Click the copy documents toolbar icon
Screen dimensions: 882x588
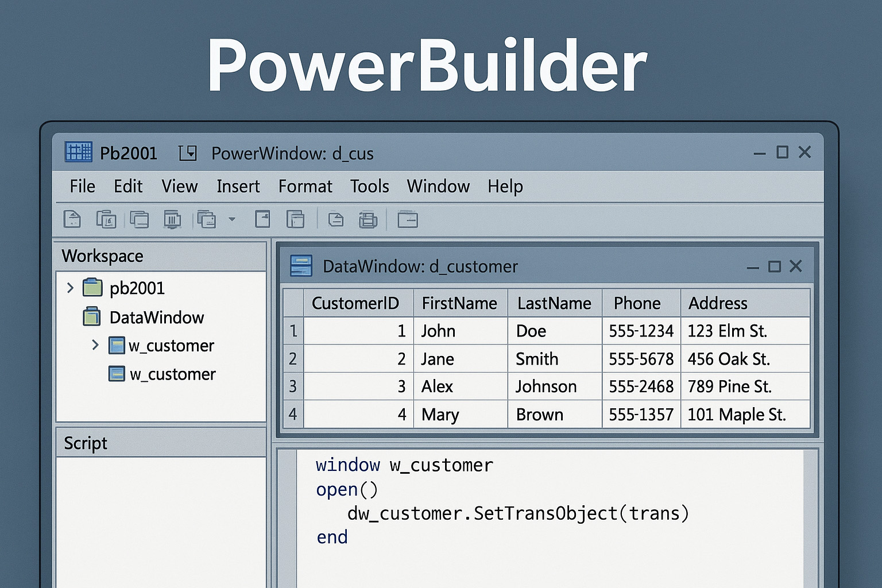click(106, 219)
